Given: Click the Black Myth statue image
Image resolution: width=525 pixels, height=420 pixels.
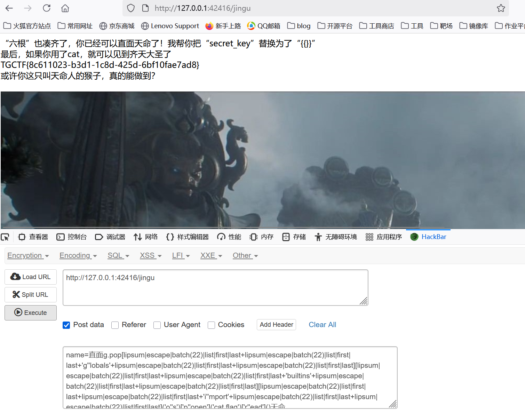Looking at the screenshot, I should click(x=263, y=160).
